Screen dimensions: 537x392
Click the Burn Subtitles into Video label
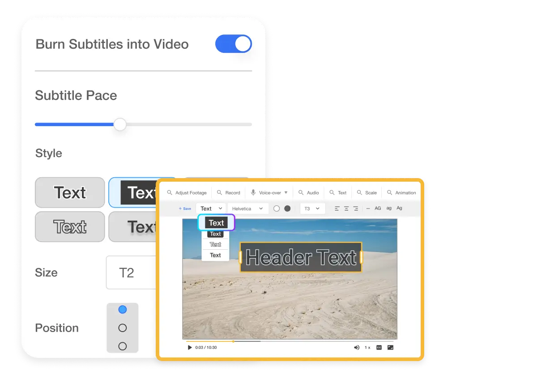[112, 44]
